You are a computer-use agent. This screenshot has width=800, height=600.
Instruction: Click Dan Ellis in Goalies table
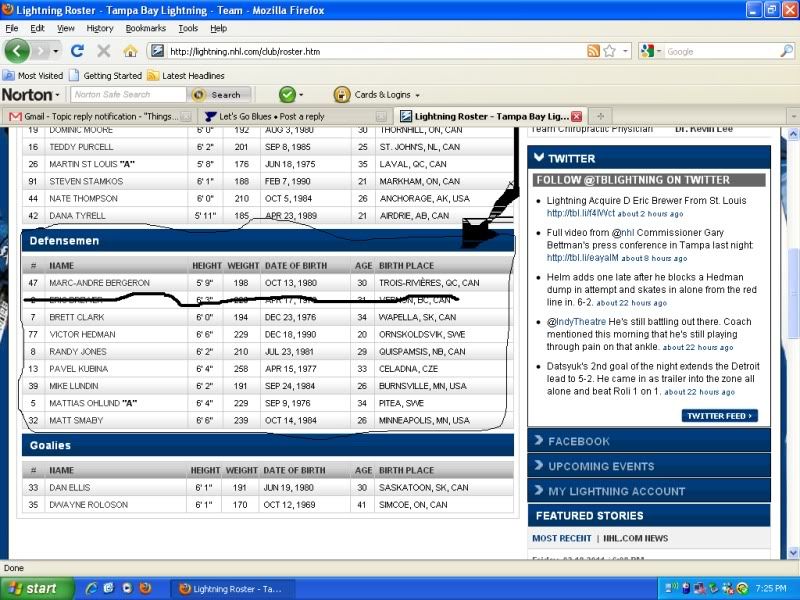(x=69, y=487)
